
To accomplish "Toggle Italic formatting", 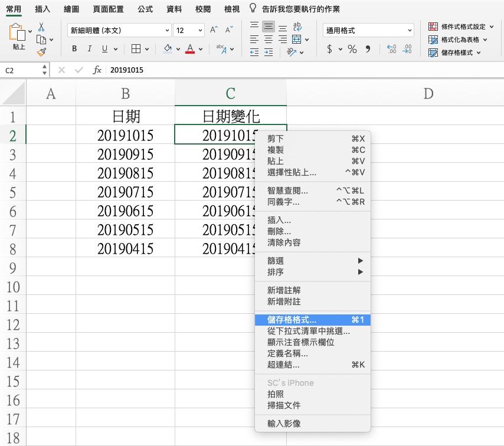I will pyautogui.click(x=90, y=50).
